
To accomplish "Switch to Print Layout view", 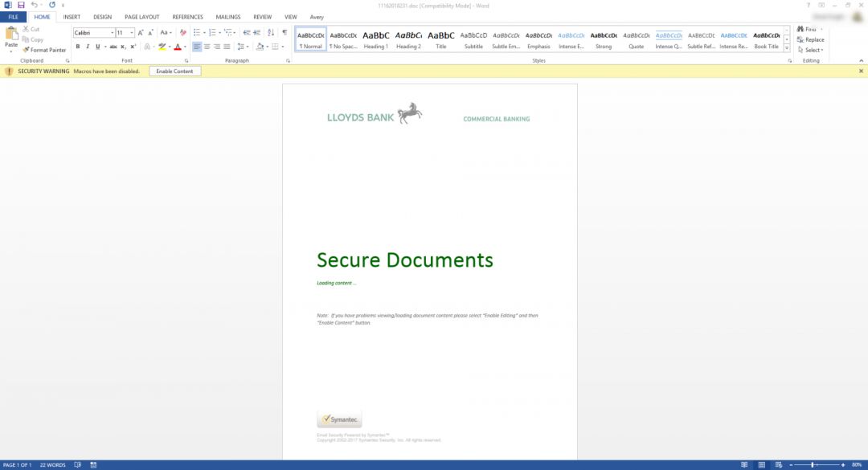I will pyautogui.click(x=762, y=465).
